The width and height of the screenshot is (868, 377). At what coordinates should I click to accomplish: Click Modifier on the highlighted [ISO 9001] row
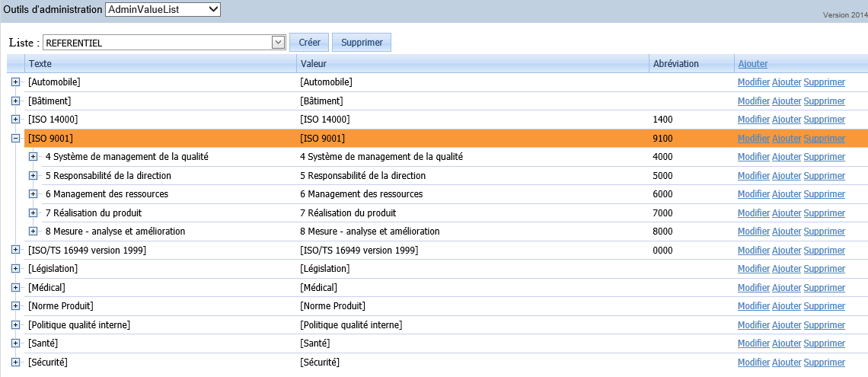click(754, 139)
